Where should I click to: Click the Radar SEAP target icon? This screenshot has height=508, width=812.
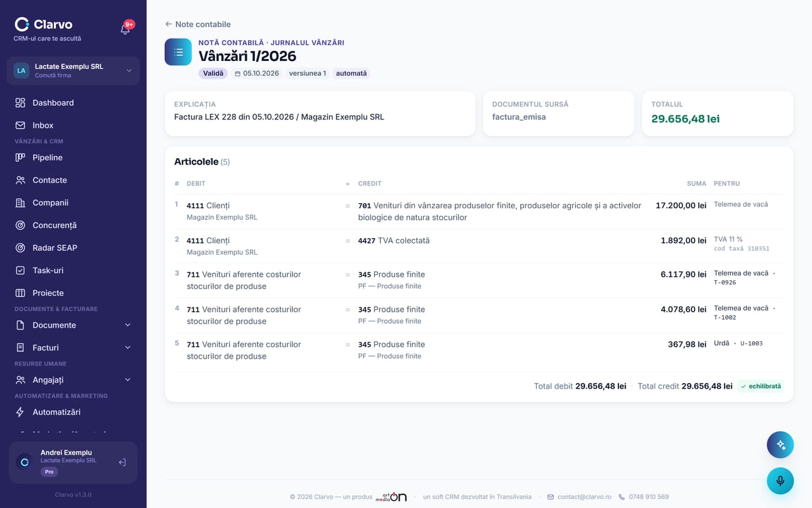pos(20,248)
